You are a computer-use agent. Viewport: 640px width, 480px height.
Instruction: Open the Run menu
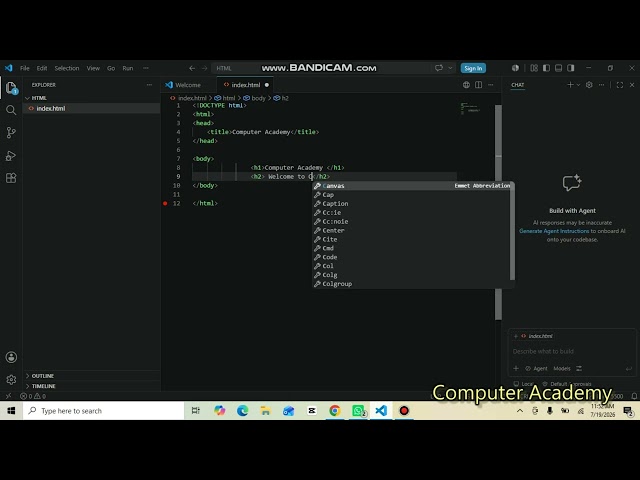point(128,68)
